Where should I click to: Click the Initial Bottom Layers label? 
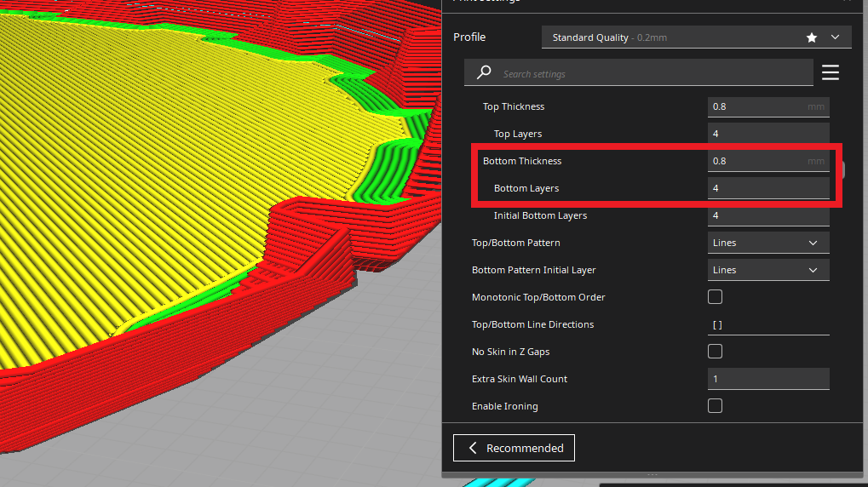tap(540, 215)
